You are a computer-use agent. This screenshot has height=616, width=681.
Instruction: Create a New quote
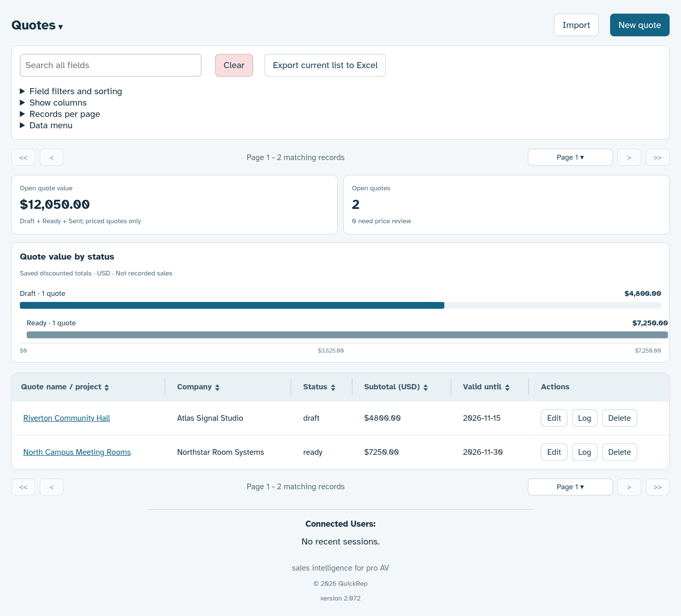pos(640,25)
